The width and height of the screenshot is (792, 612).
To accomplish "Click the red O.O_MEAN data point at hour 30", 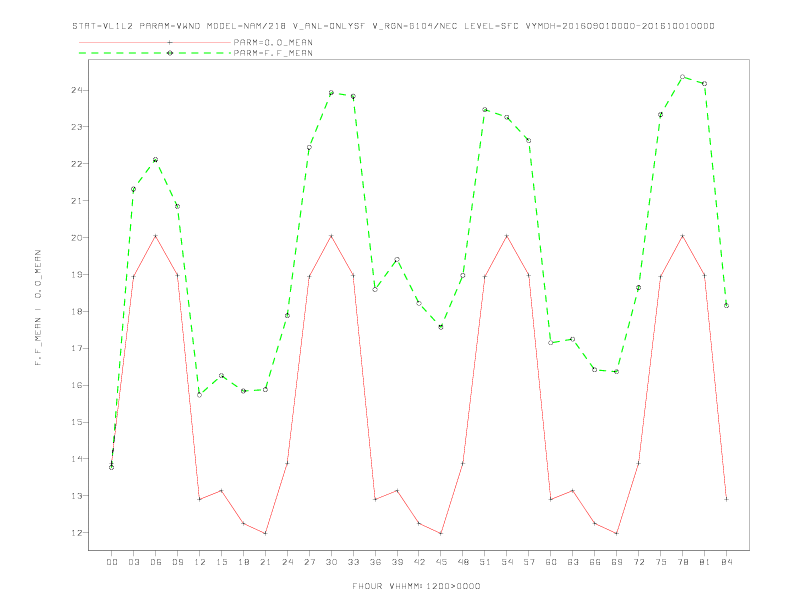I will click(x=331, y=236).
